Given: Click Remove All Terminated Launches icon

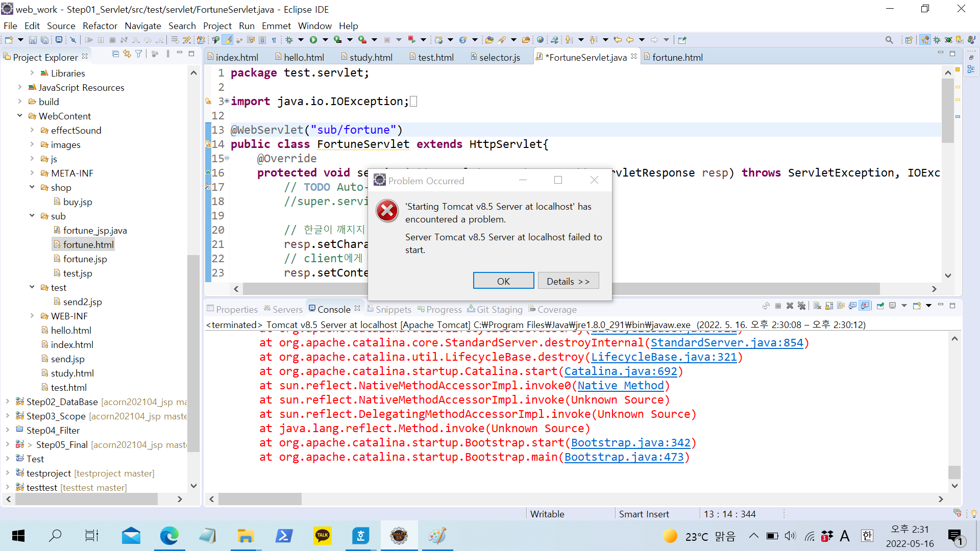Looking at the screenshot, I should (802, 306).
